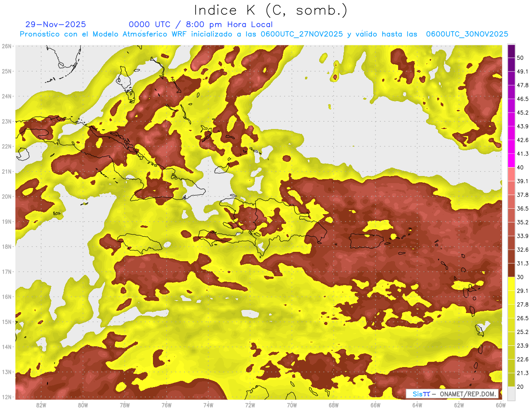Click colorbar value label '22.6'
The width and height of the screenshot is (532, 411).
coord(522,359)
